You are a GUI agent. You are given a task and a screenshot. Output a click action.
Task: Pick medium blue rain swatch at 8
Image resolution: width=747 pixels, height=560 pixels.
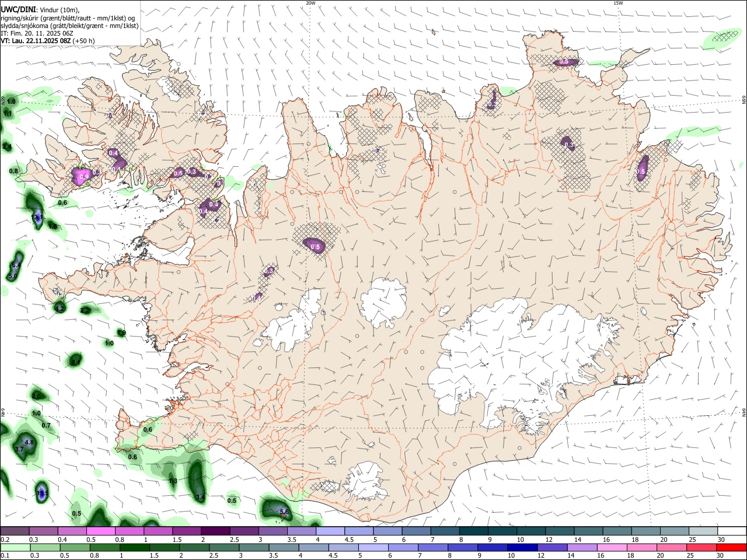(462, 547)
